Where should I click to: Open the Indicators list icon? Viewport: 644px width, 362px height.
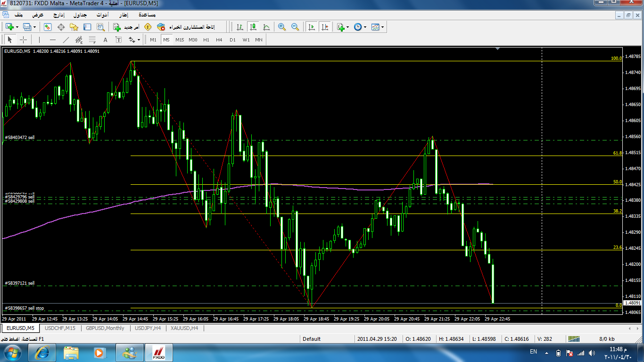pos(341,27)
